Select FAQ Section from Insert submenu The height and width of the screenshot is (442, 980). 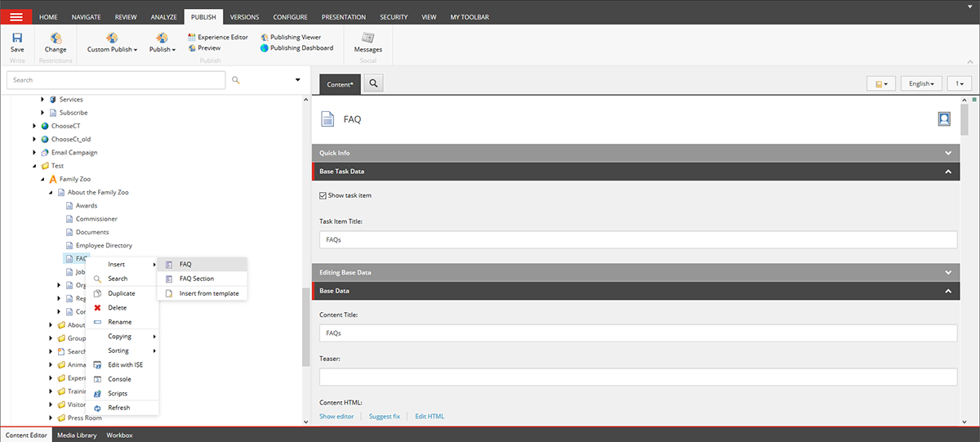196,279
